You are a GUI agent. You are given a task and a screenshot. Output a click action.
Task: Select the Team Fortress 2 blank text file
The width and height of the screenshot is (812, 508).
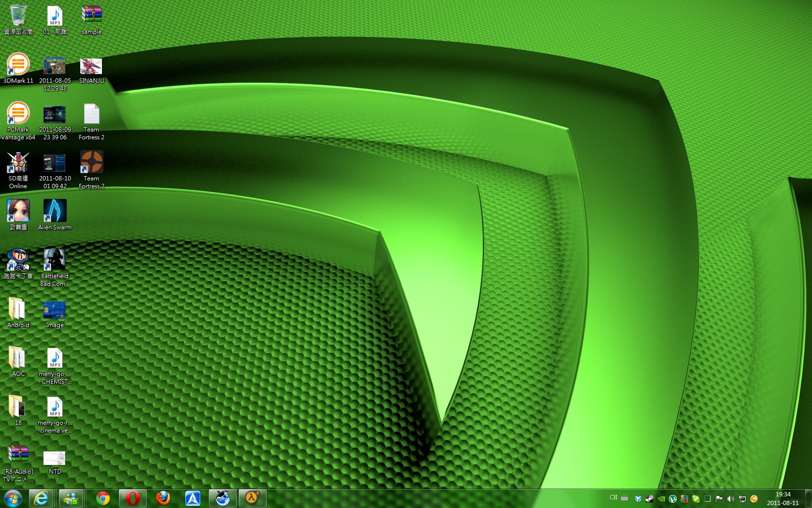pos(91,121)
